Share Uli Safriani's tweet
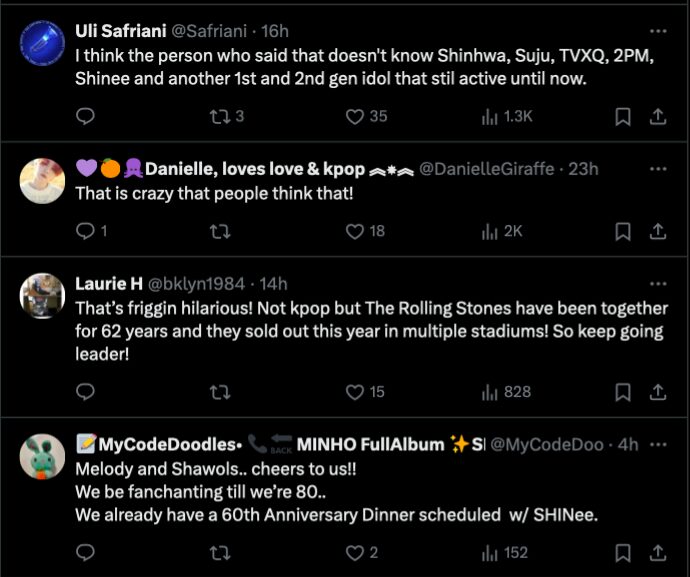This screenshot has height=577, width=690. 658,117
